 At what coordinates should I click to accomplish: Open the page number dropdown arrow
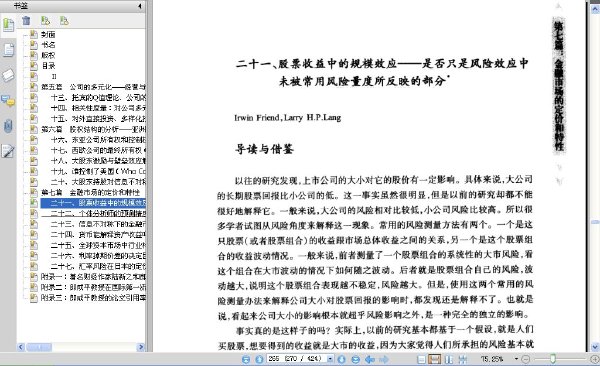(330, 359)
